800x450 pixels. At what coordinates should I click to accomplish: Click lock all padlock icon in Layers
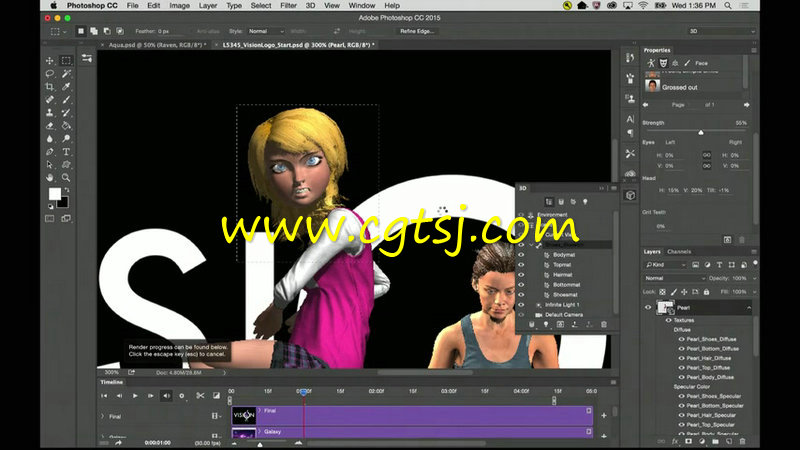tap(706, 292)
